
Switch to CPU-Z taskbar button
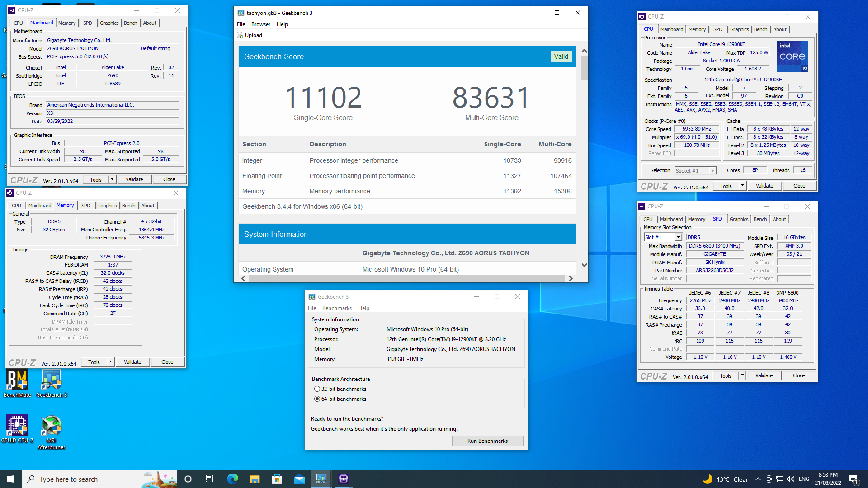(x=344, y=479)
